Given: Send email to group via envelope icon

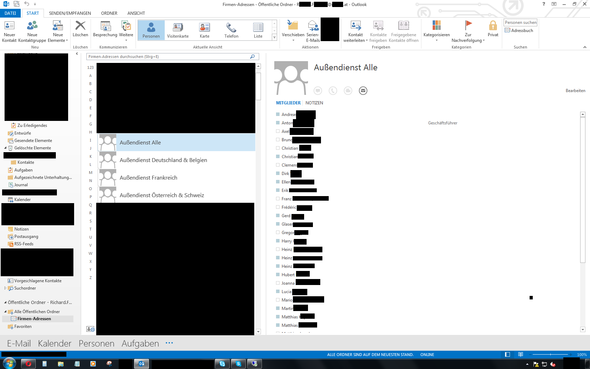Looking at the screenshot, I should 363,91.
